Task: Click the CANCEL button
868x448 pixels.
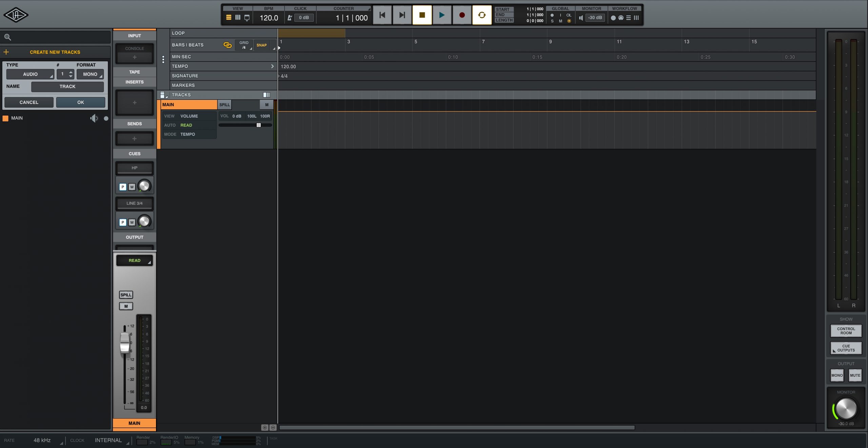Action: click(29, 102)
